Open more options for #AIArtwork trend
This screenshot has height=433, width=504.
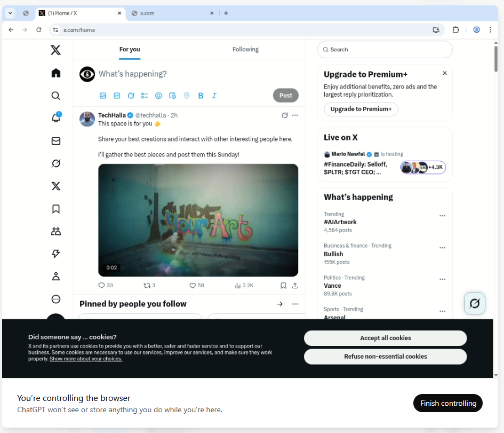click(x=442, y=216)
